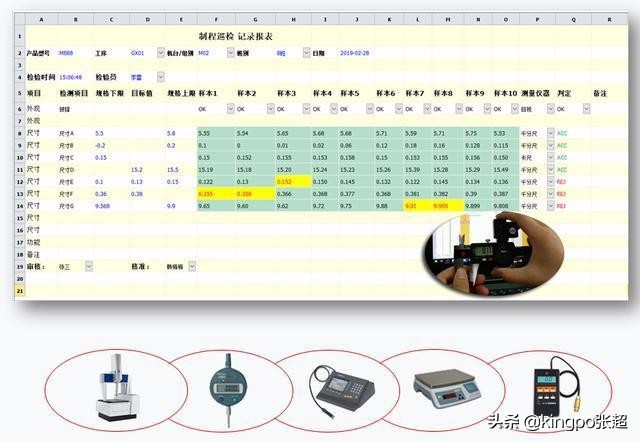Click the date value 2019-02-28
Screen dimensions: 640x442
354,53
